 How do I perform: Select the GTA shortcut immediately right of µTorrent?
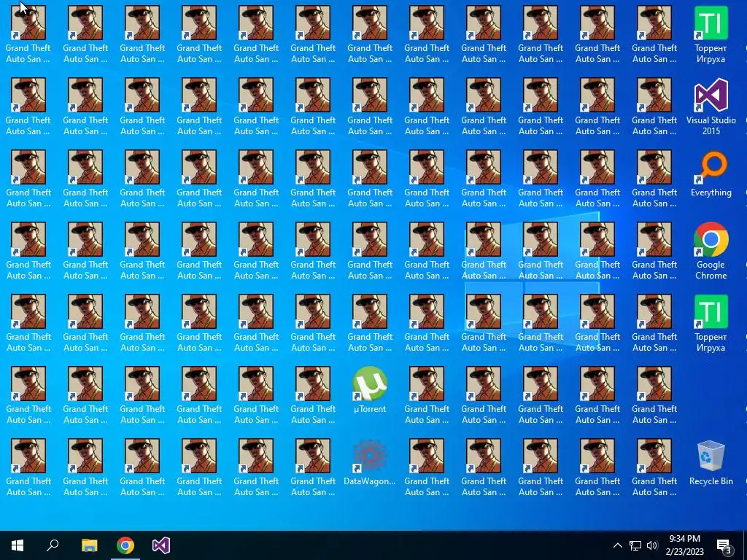[x=427, y=395]
